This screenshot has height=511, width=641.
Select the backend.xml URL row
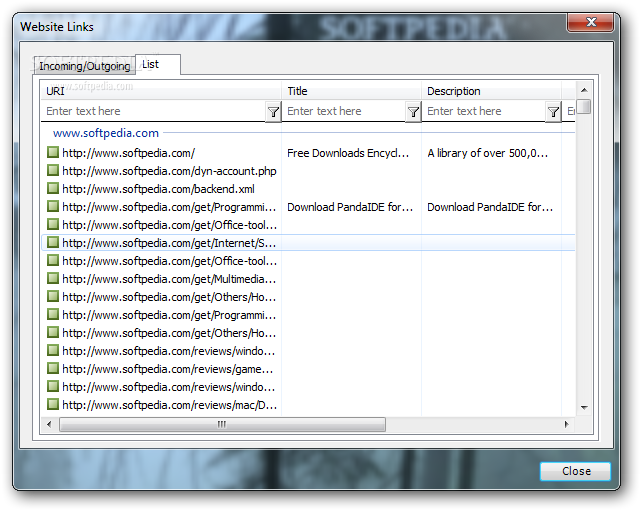click(x=308, y=189)
